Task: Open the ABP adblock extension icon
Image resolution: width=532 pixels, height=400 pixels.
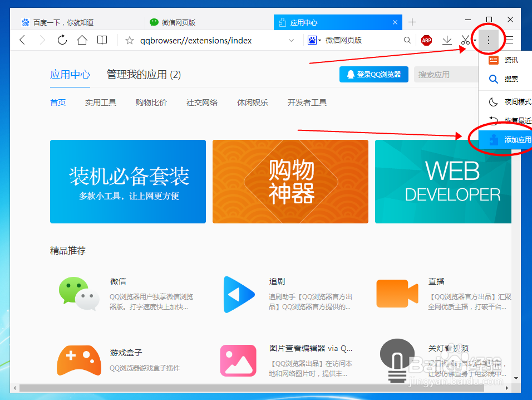Action: 426,41
